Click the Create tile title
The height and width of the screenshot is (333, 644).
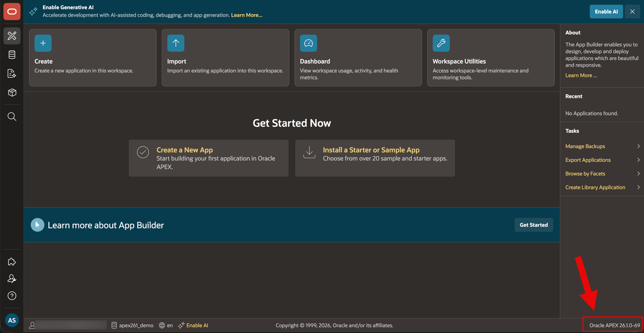(x=43, y=61)
